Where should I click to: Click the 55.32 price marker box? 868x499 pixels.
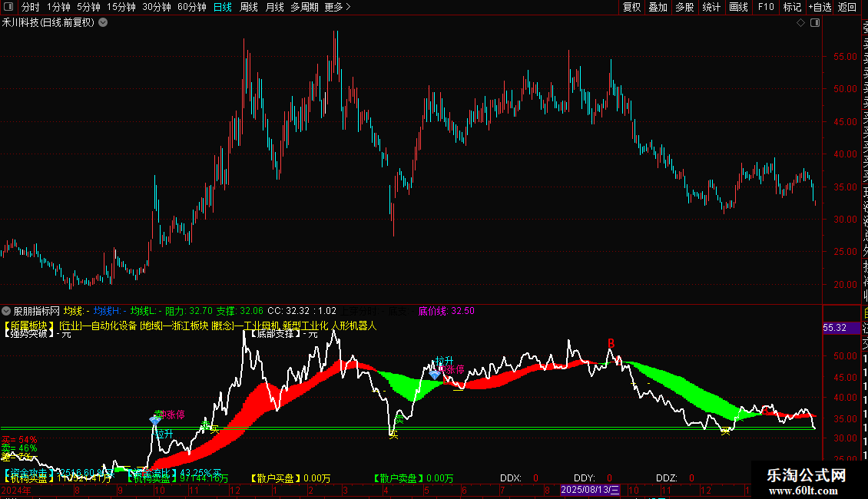[x=841, y=328]
